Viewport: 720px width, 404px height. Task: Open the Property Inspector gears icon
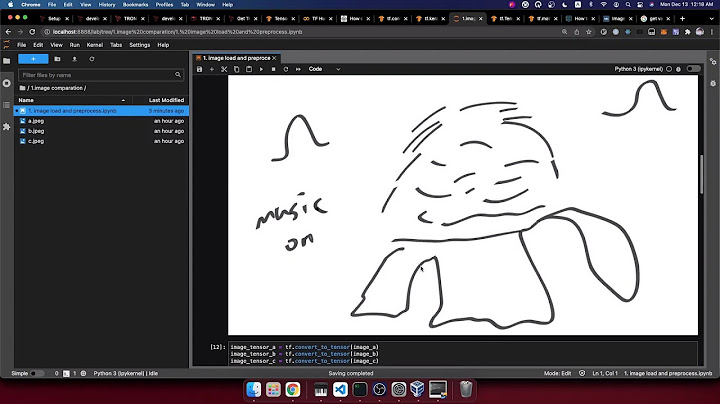coord(713,61)
